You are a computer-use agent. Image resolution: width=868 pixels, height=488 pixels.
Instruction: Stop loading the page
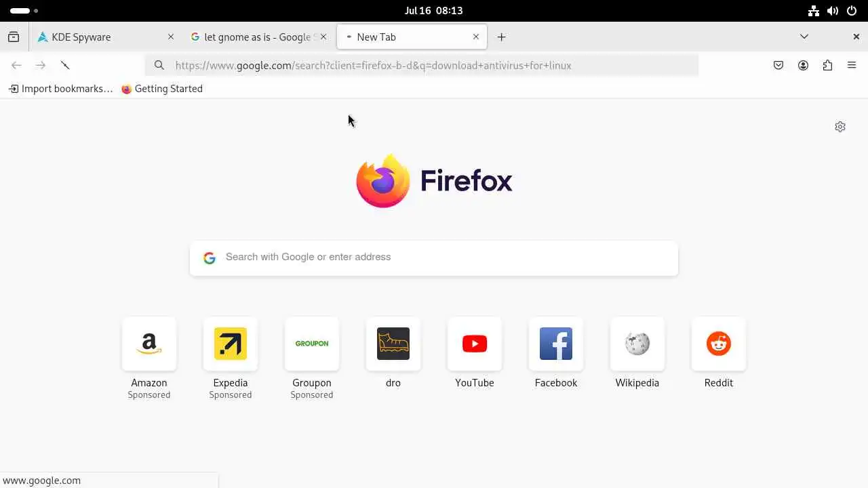coord(65,65)
